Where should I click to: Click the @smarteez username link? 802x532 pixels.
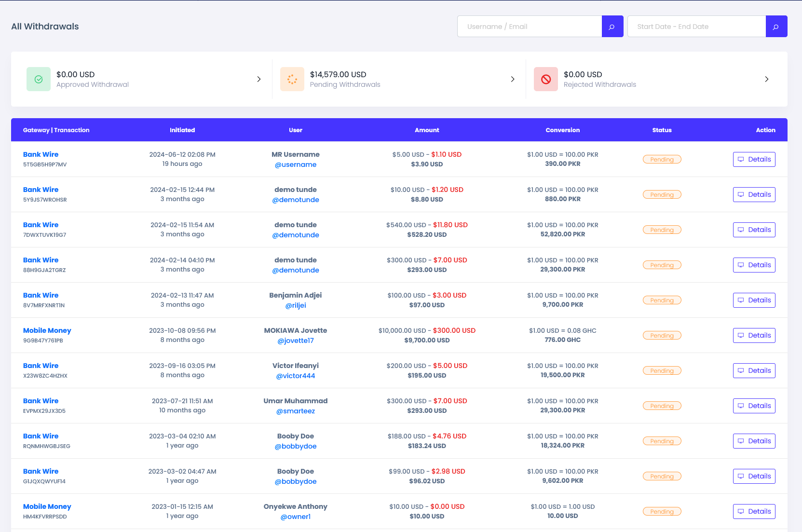[x=296, y=411]
